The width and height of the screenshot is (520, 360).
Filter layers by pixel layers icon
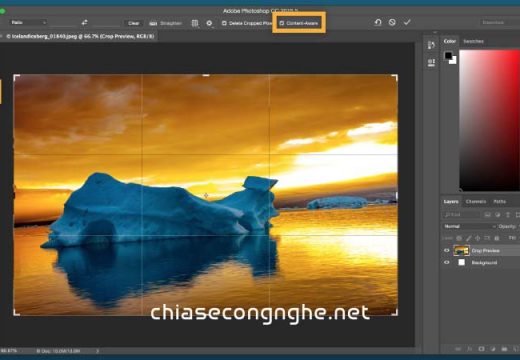click(487, 215)
